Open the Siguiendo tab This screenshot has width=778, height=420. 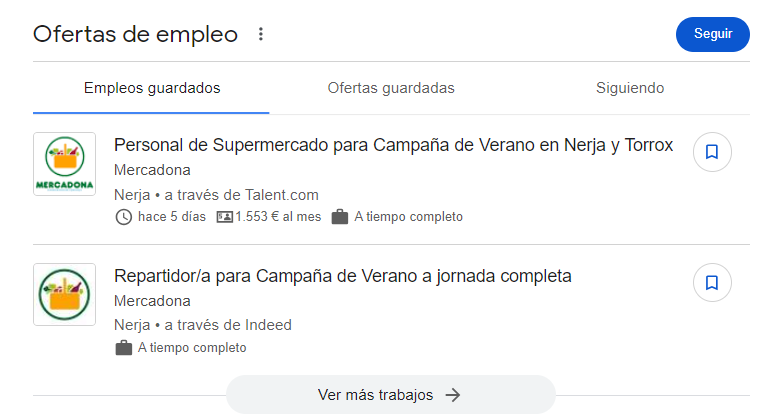click(630, 88)
